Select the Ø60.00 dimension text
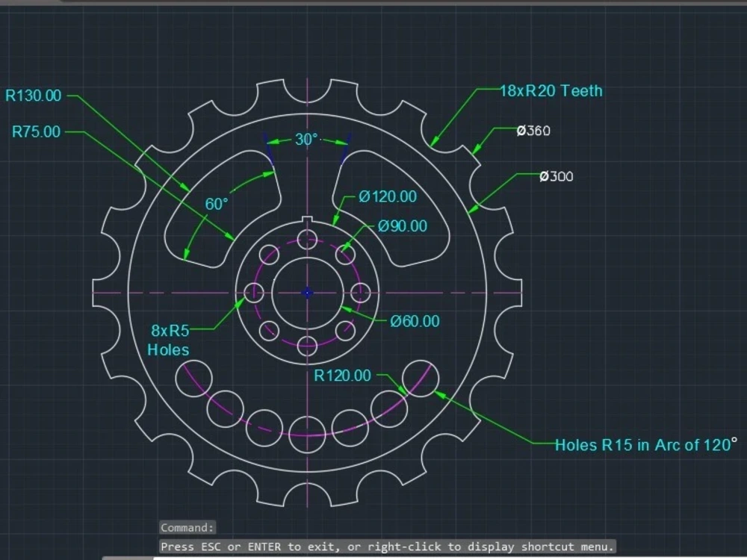Image resolution: width=747 pixels, height=560 pixels. [x=415, y=321]
